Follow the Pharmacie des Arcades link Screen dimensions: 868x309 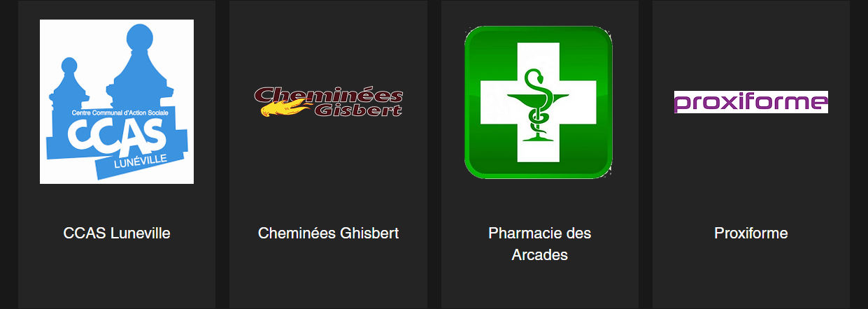click(x=540, y=244)
